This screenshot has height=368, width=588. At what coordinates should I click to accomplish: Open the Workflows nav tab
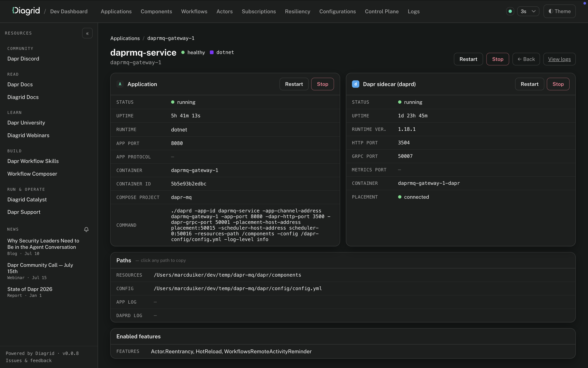(194, 11)
